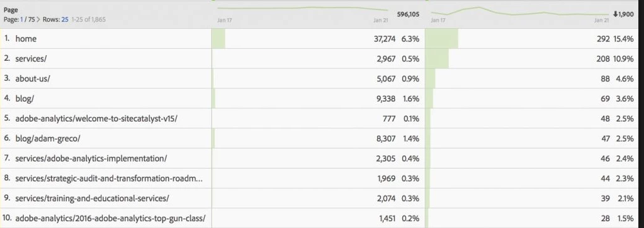Select the 596,105 column total
Image resolution: width=644 pixels, height=228 pixels.
(408, 14)
